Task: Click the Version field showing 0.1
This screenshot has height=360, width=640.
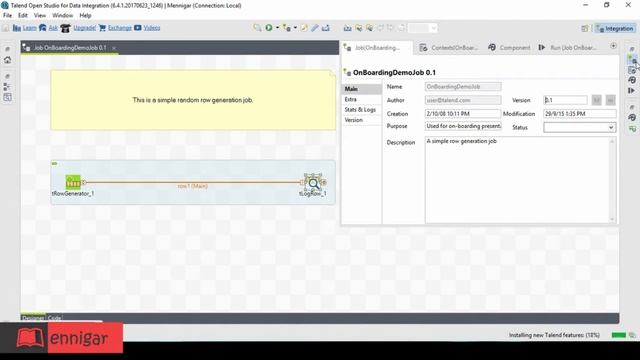Action: [565, 100]
